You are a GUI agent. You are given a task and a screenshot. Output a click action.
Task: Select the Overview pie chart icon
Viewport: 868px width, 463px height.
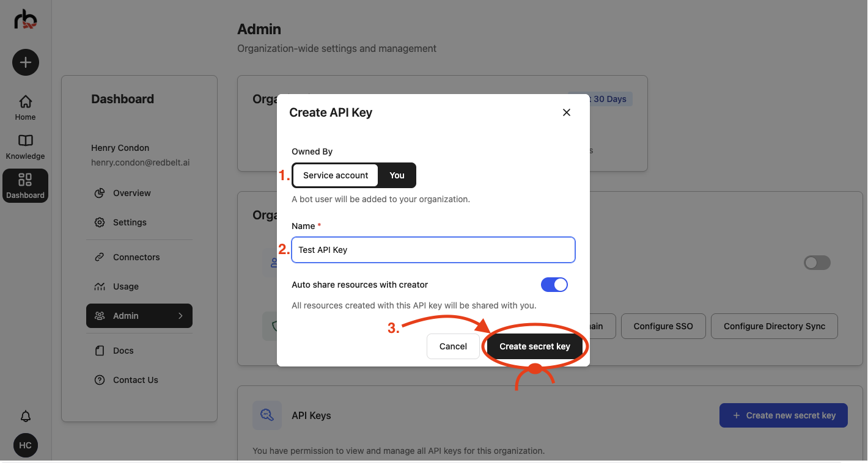(100, 193)
